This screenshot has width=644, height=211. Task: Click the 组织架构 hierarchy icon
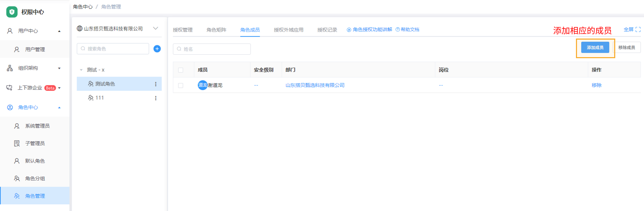pos(10,68)
